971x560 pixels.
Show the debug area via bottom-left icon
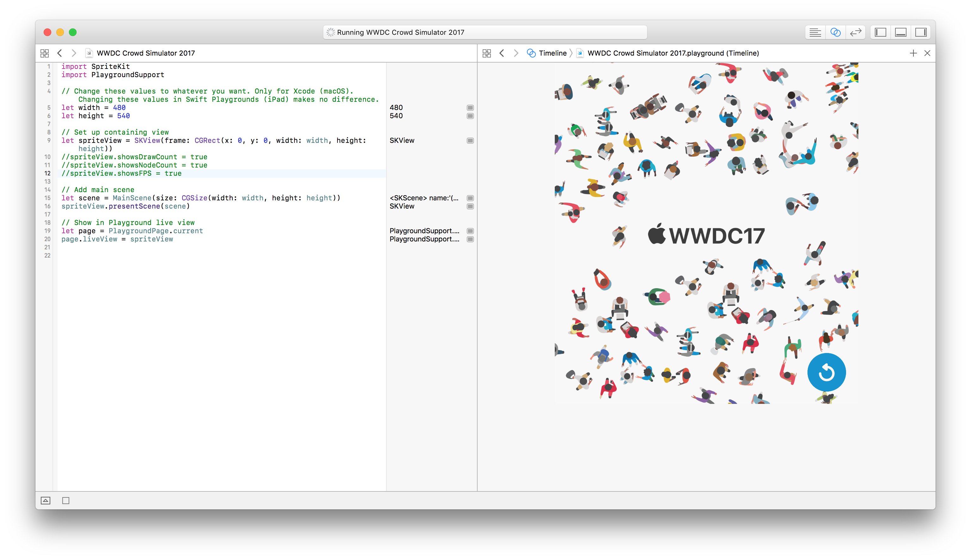pos(46,500)
